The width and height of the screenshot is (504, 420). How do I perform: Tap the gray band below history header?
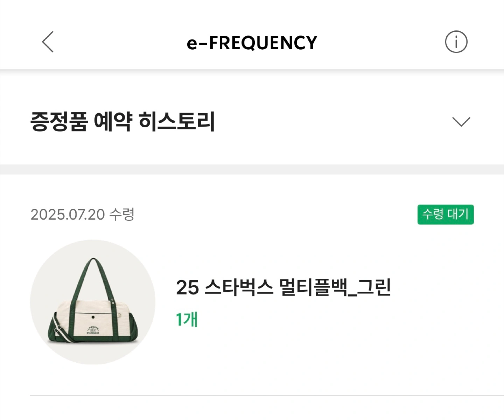coord(252,170)
